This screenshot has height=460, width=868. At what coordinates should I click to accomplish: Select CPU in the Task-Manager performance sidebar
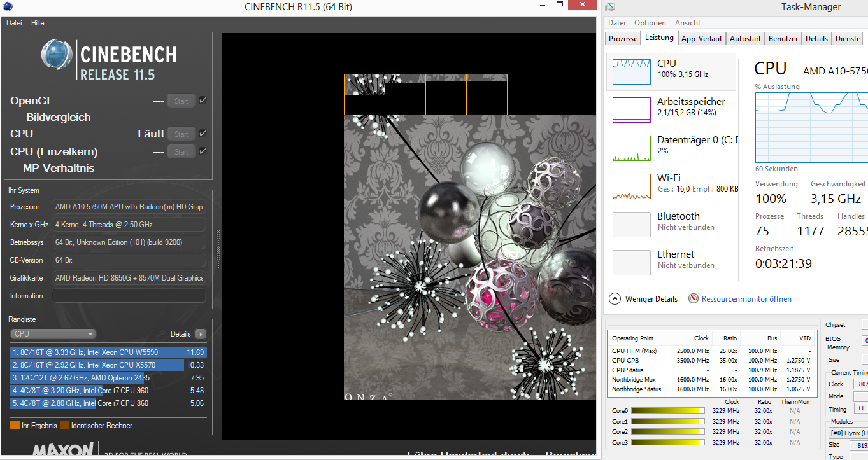671,71
